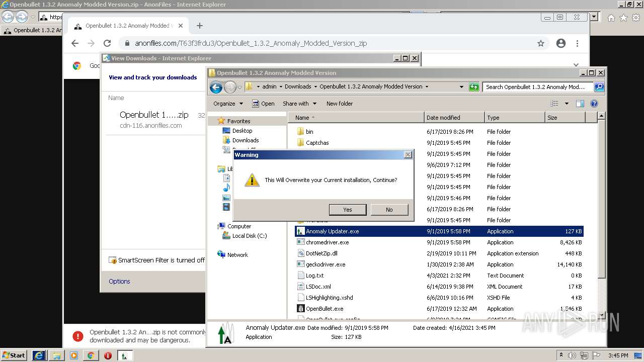Click Network in navigation pane
Image resolution: width=644 pixels, height=362 pixels.
237,255
